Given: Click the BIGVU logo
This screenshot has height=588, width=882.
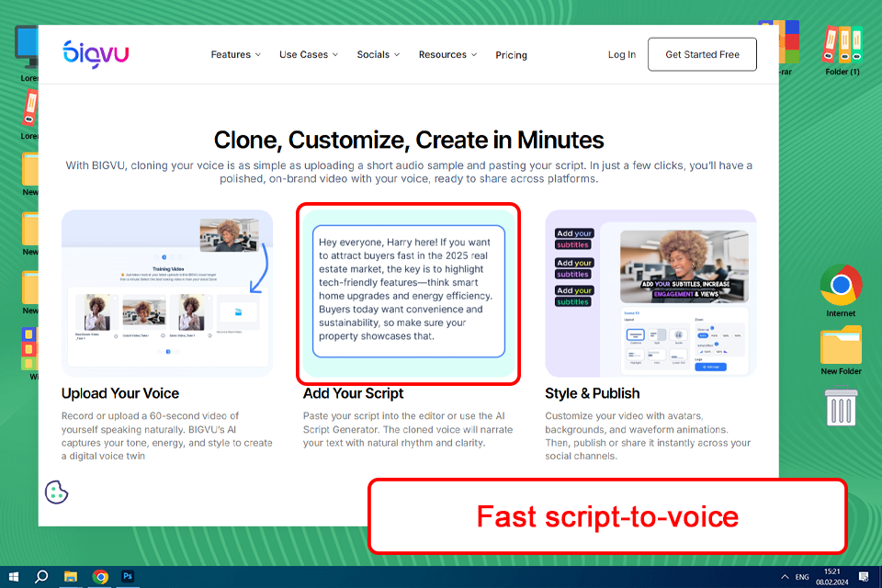Looking at the screenshot, I should coord(96,54).
